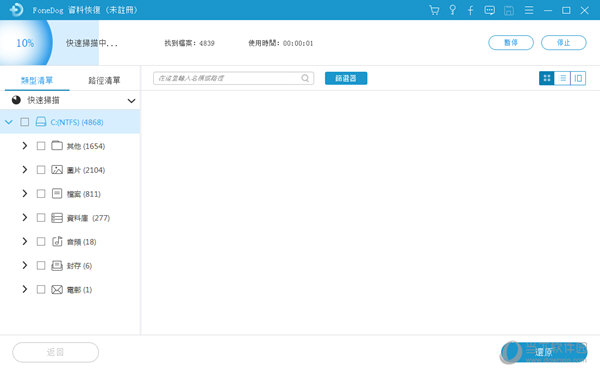Select the C:(NTFS) (4868) label

point(77,122)
